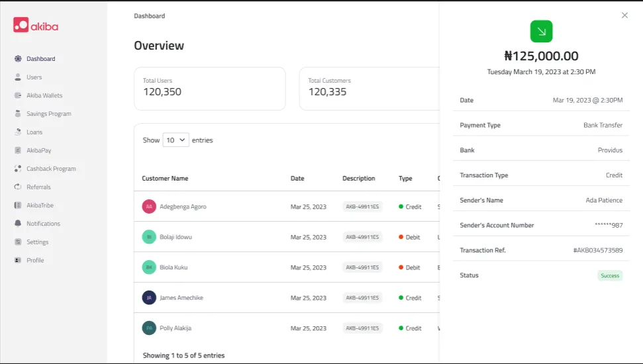Click the Savings Program sidebar icon
Image resolution: width=643 pixels, height=364 pixels.
pos(18,114)
